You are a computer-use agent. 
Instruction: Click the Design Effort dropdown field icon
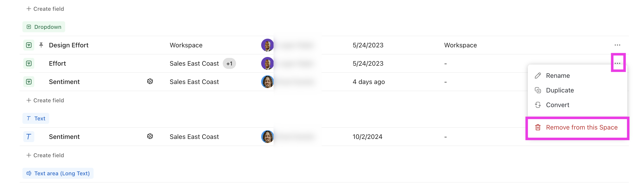pyautogui.click(x=29, y=45)
